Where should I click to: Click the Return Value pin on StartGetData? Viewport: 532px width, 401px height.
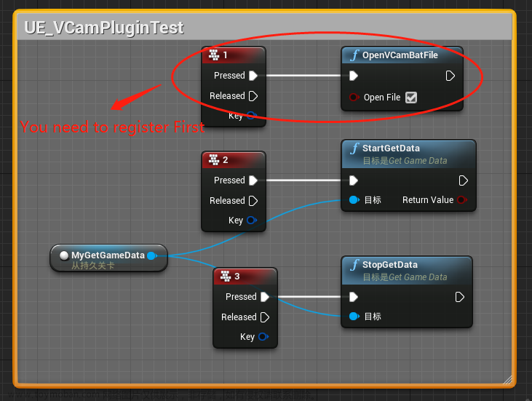click(461, 200)
